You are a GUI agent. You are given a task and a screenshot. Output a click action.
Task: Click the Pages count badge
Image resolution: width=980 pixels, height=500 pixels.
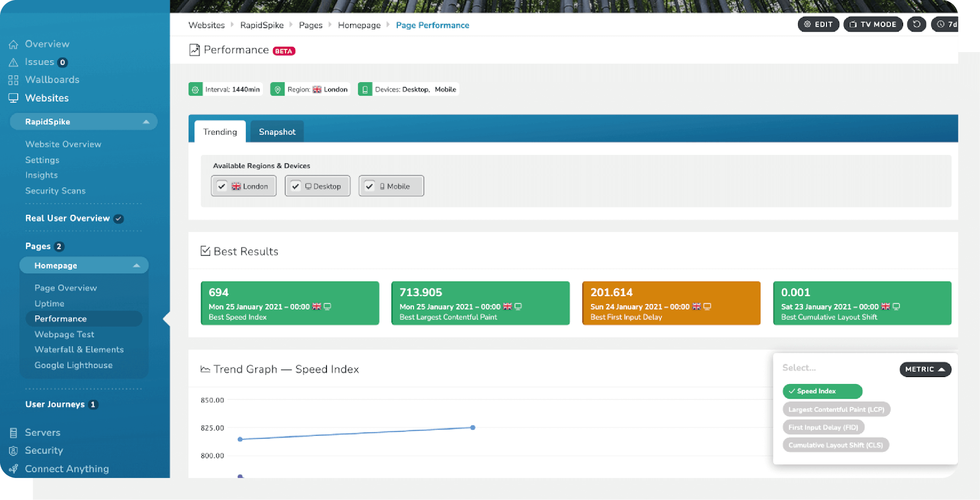click(59, 247)
